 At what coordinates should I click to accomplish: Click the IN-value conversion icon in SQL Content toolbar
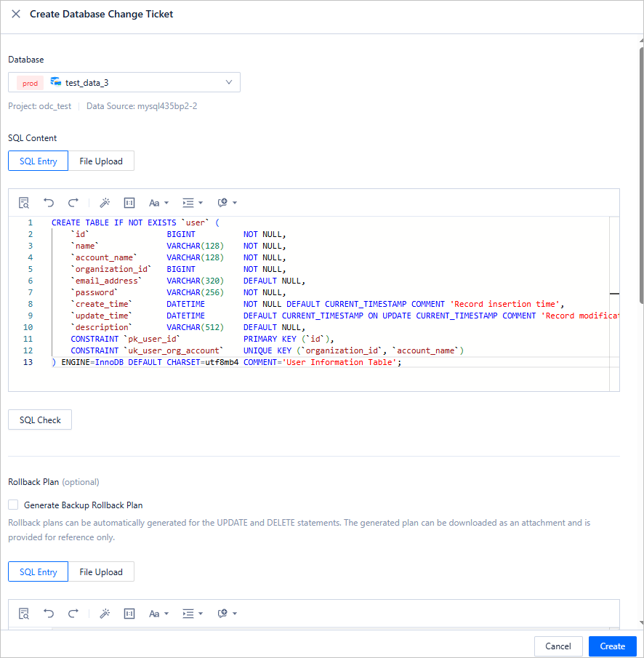coord(129,203)
